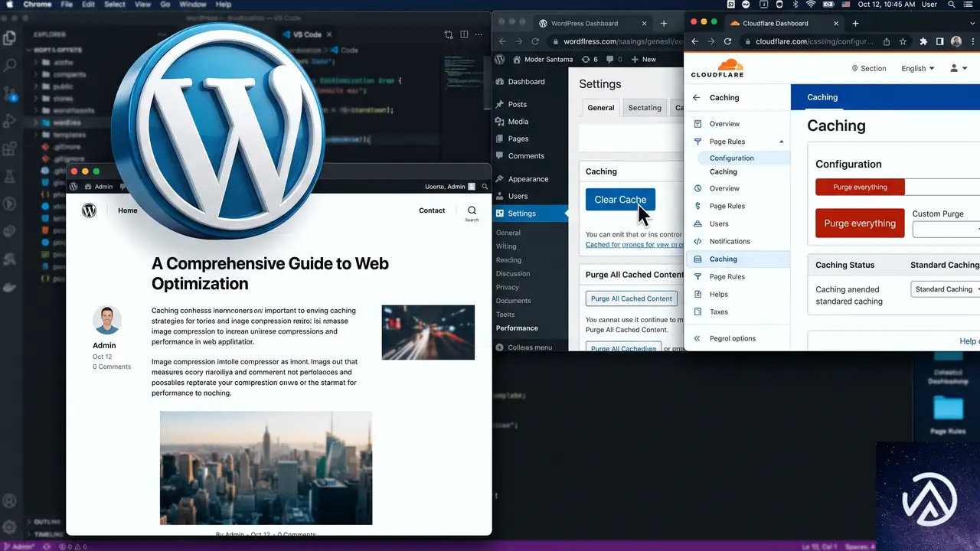This screenshot has width=980, height=551.
Task: Click the split editor icon in VS Code
Action: [x=465, y=34]
